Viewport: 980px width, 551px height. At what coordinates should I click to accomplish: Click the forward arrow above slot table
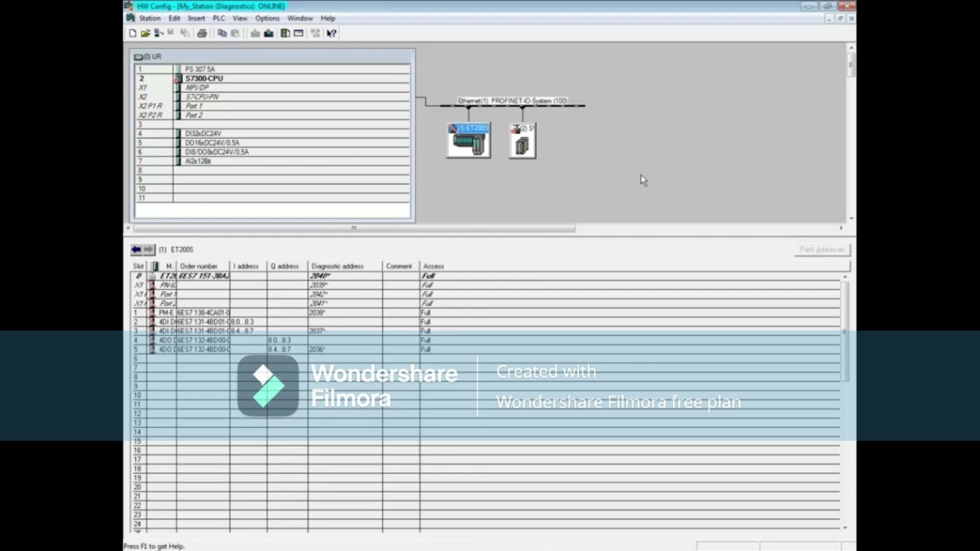149,249
